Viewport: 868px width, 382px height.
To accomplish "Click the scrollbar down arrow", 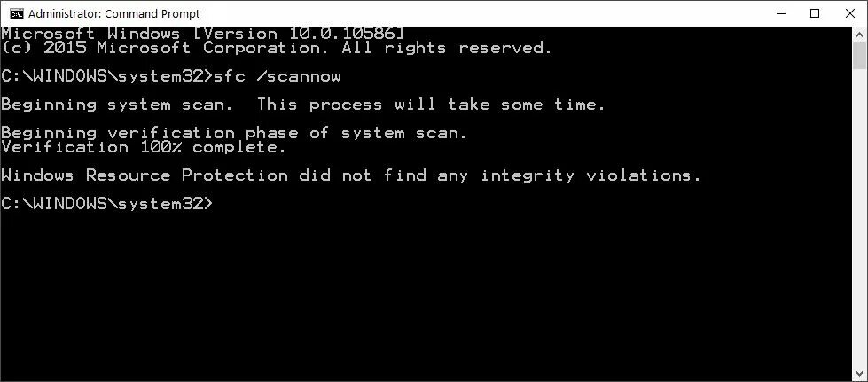I will [x=860, y=376].
